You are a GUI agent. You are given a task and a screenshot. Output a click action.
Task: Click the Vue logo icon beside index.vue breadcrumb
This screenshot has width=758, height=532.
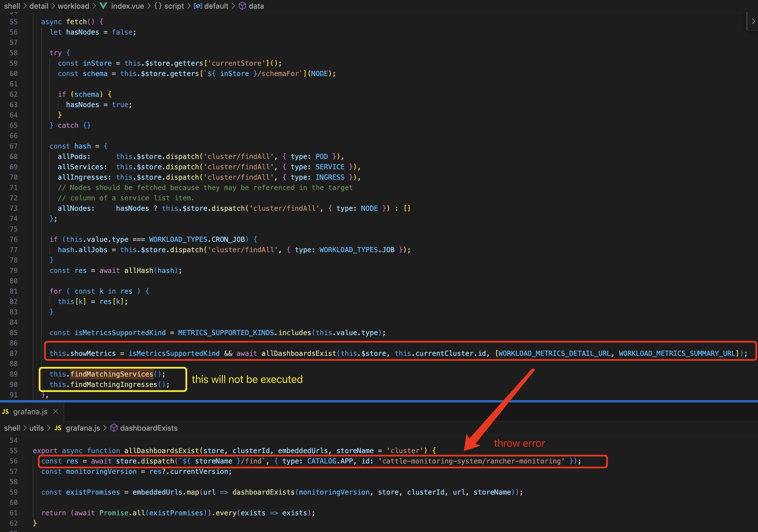click(x=103, y=6)
